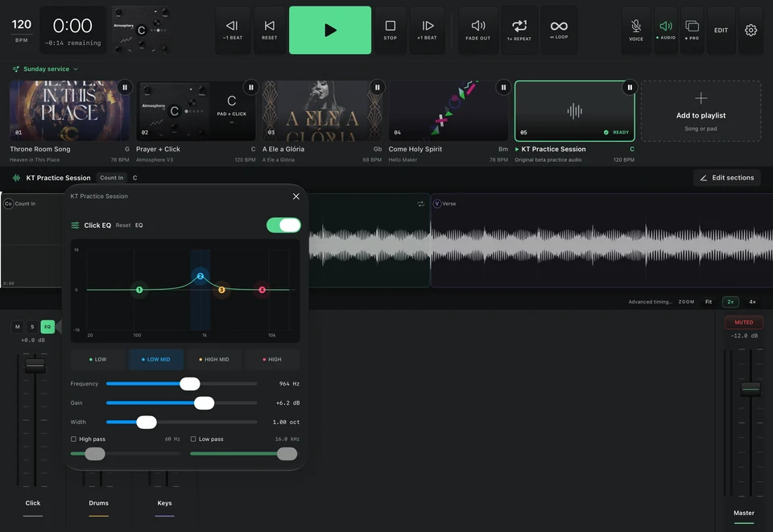This screenshot has width=773, height=532.
Task: Enable the Low pass checkbox
Action: point(193,439)
